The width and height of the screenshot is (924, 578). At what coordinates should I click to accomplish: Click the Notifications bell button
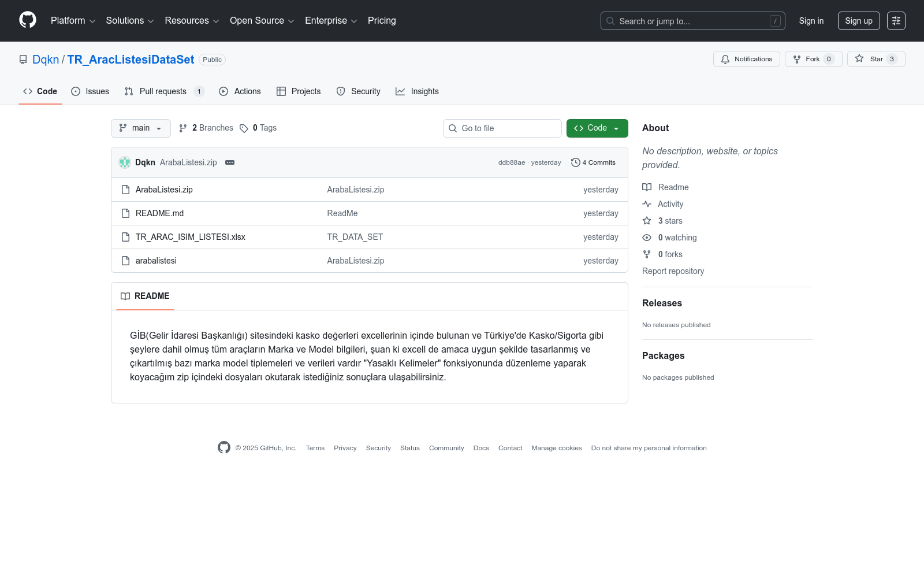point(747,59)
